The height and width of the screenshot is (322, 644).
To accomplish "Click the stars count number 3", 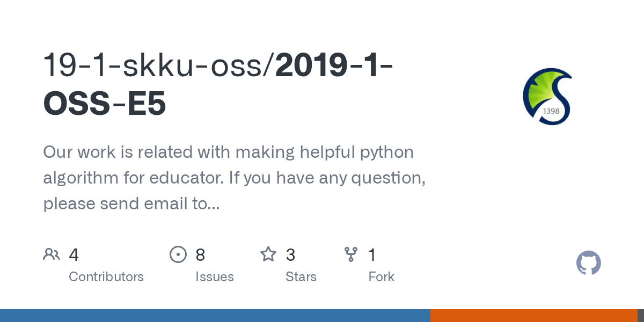I will tap(290, 255).
